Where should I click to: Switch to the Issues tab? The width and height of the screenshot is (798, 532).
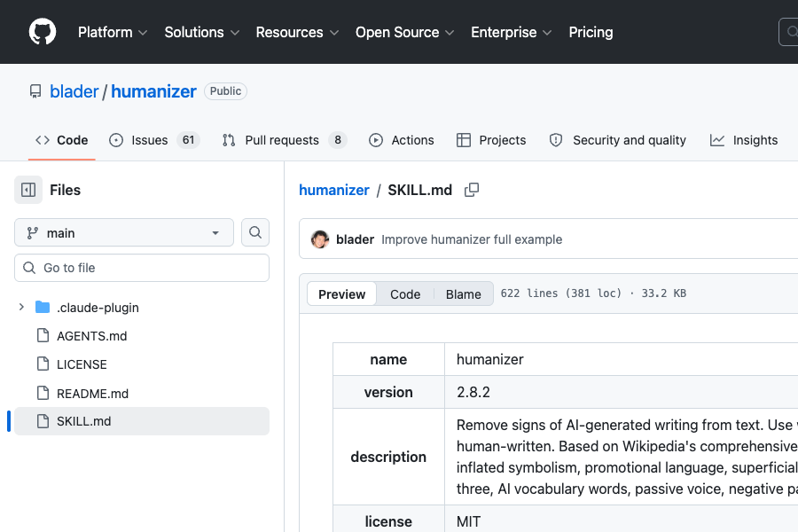tap(154, 140)
